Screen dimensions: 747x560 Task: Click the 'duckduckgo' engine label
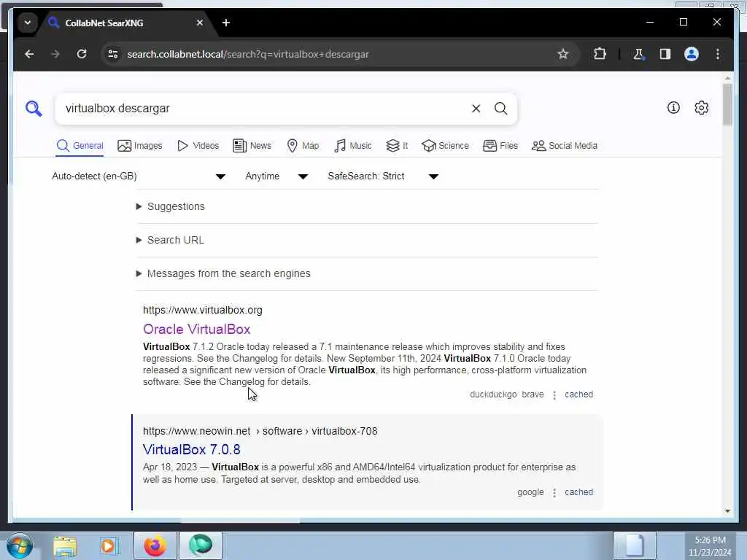tap(493, 394)
